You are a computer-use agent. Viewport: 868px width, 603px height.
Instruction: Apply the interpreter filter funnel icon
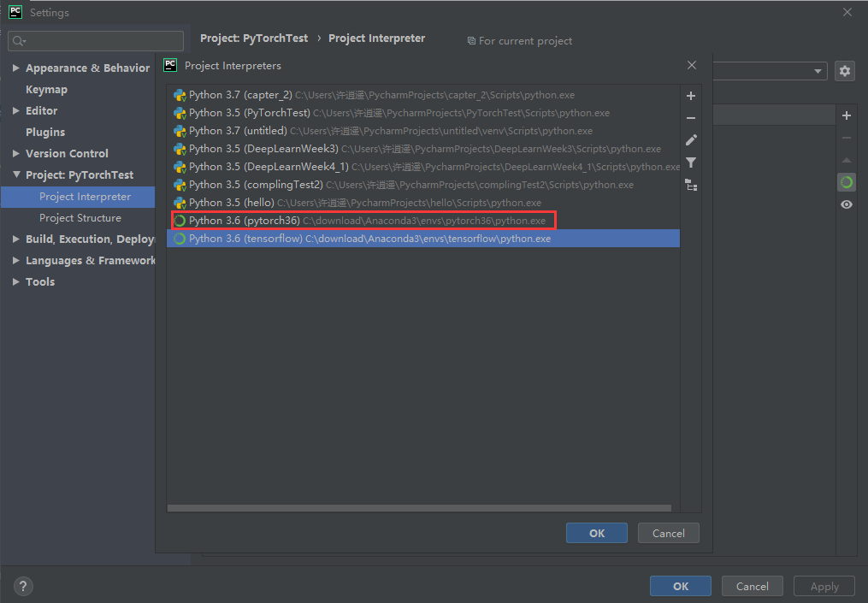[x=691, y=162]
